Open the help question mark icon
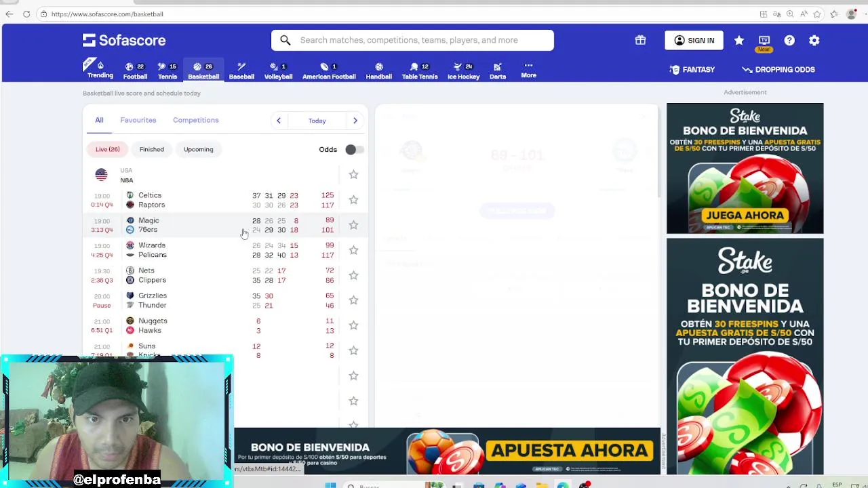The image size is (868, 488). (789, 41)
